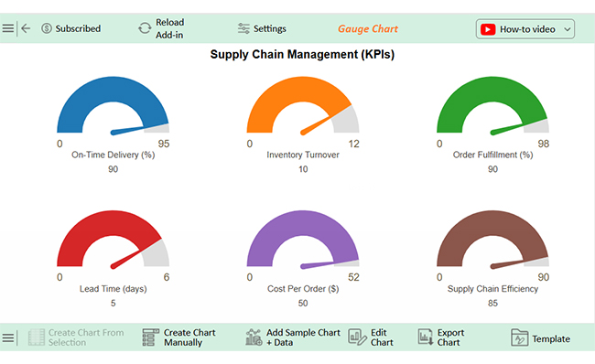
Task: Select Add Sample Chart + Data label
Action: tap(303, 337)
